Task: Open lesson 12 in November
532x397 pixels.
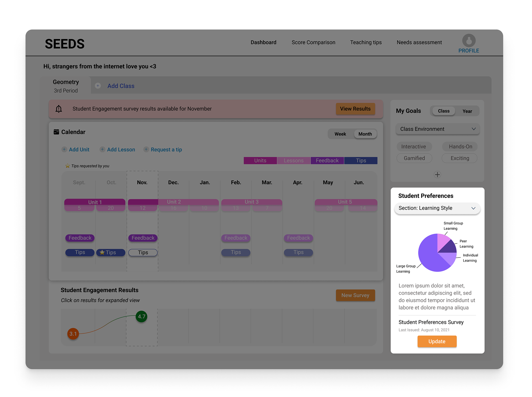Action: (x=142, y=208)
